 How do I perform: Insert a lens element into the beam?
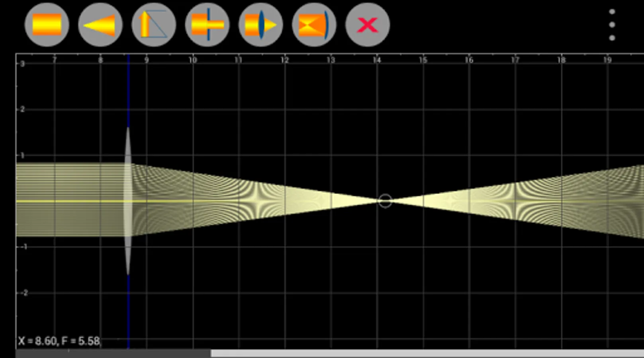(260, 25)
